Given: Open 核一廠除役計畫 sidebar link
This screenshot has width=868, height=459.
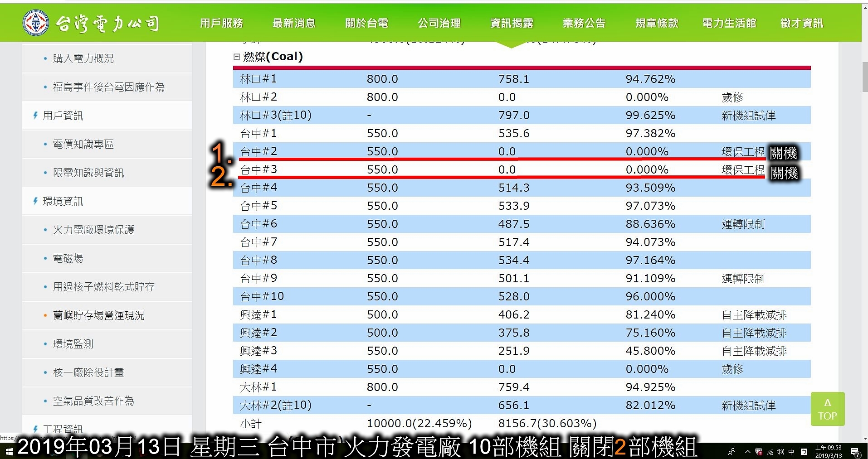Looking at the screenshot, I should [88, 372].
